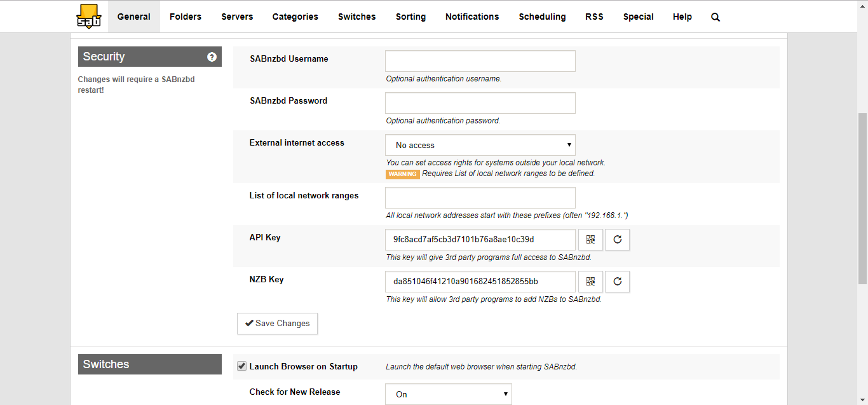Click the "This key will give 3rd party programs" hint
This screenshot has width=868, height=405.
[x=489, y=257]
